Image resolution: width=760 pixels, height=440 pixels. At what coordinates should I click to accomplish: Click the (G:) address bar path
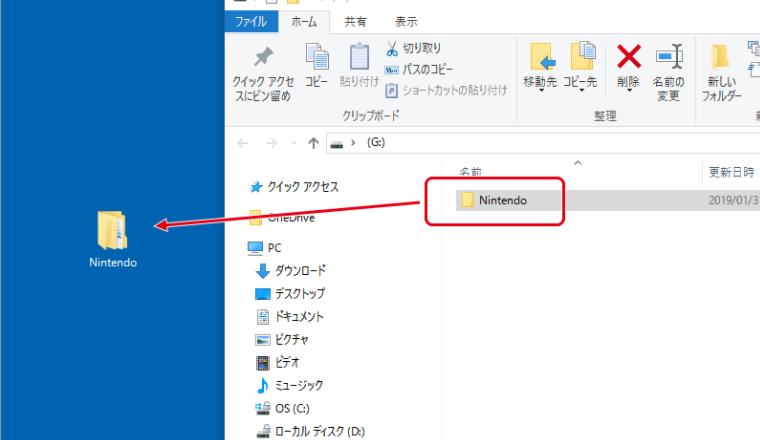[376, 142]
